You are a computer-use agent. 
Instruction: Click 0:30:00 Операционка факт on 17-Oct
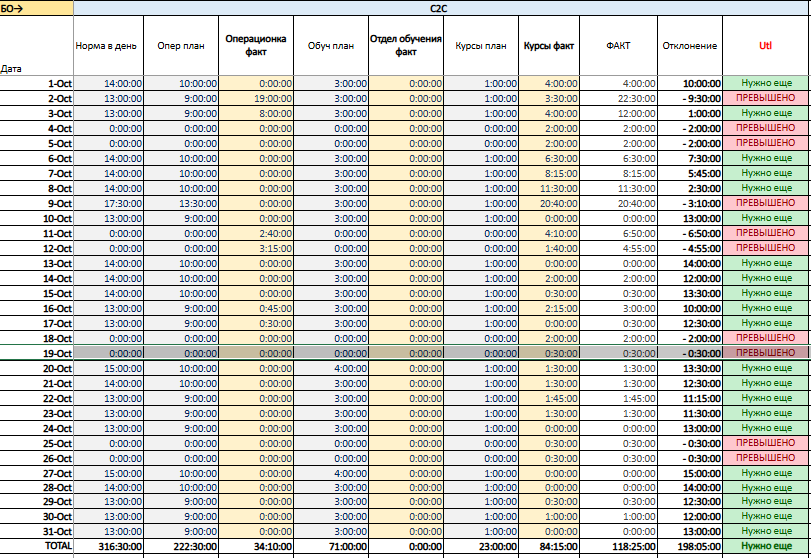coord(256,323)
